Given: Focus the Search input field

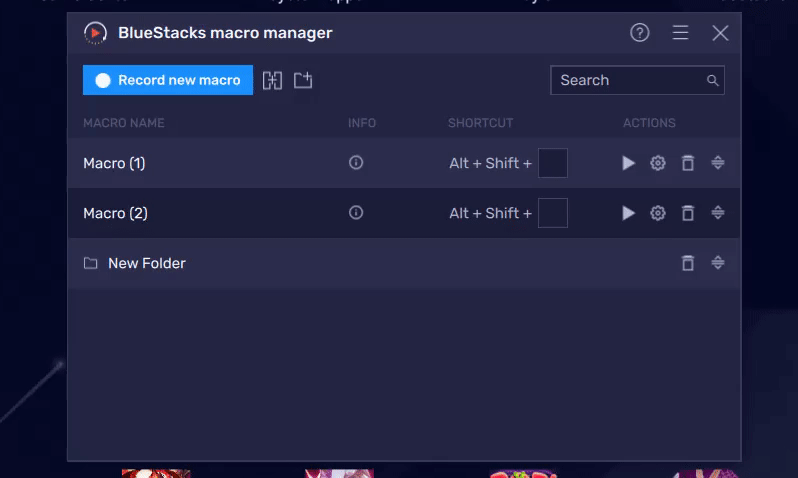Looking at the screenshot, I should 637,80.
